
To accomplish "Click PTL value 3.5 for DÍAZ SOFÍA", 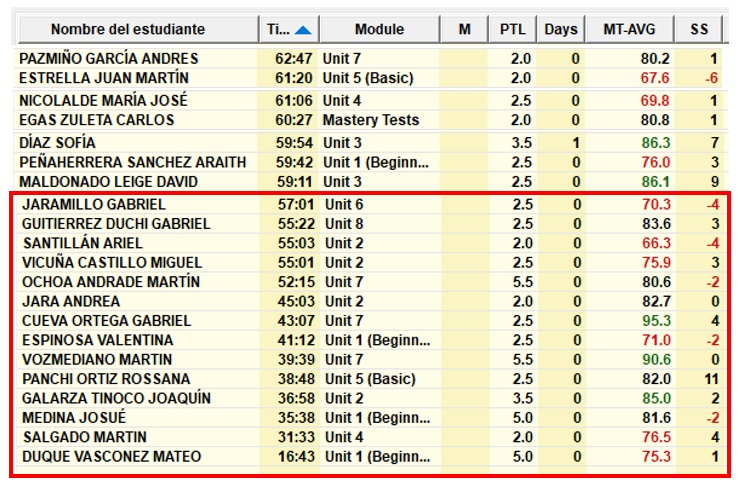I will coord(522,143).
